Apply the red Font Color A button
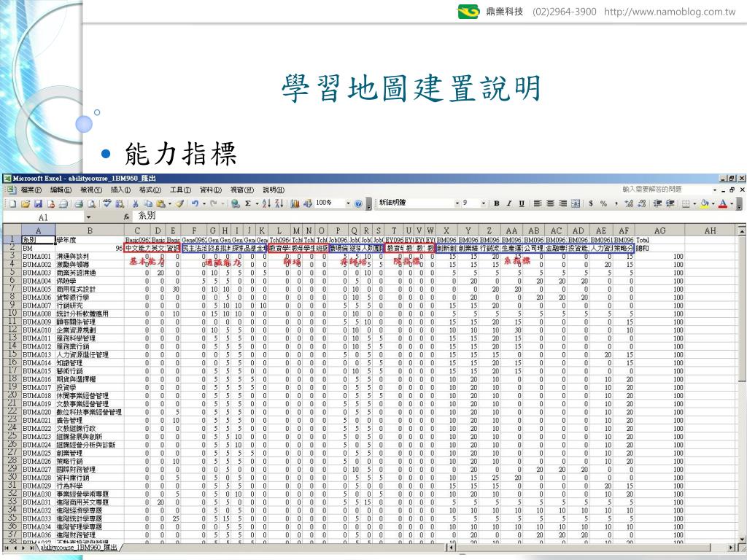The height and width of the screenshot is (560, 747). (x=723, y=203)
